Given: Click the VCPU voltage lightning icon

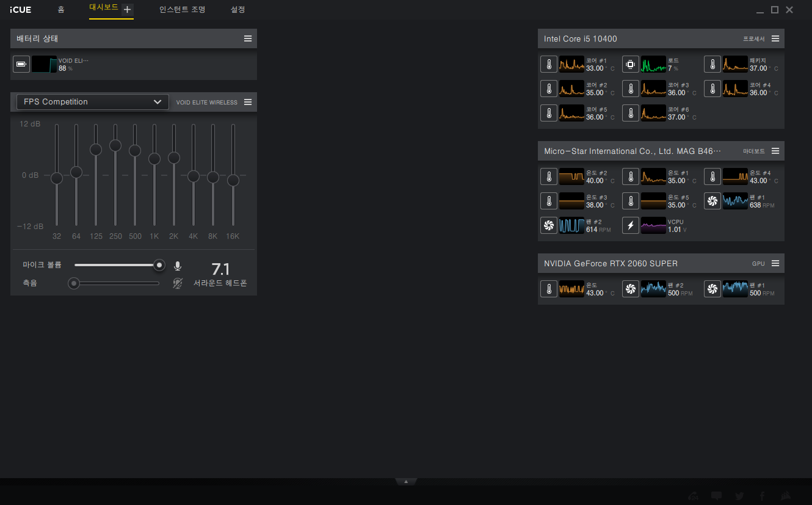Looking at the screenshot, I should (x=631, y=225).
